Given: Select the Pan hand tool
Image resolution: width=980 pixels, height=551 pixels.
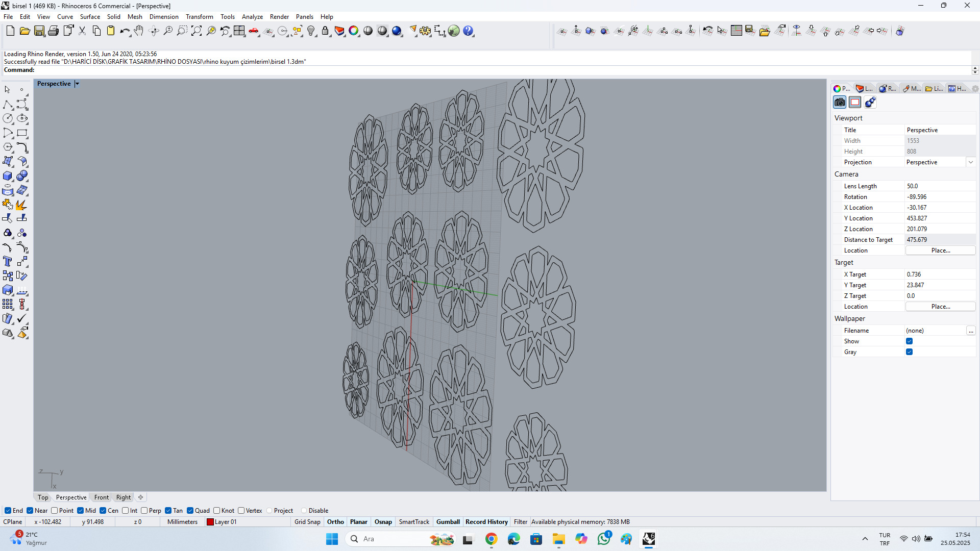Looking at the screenshot, I should (139, 31).
